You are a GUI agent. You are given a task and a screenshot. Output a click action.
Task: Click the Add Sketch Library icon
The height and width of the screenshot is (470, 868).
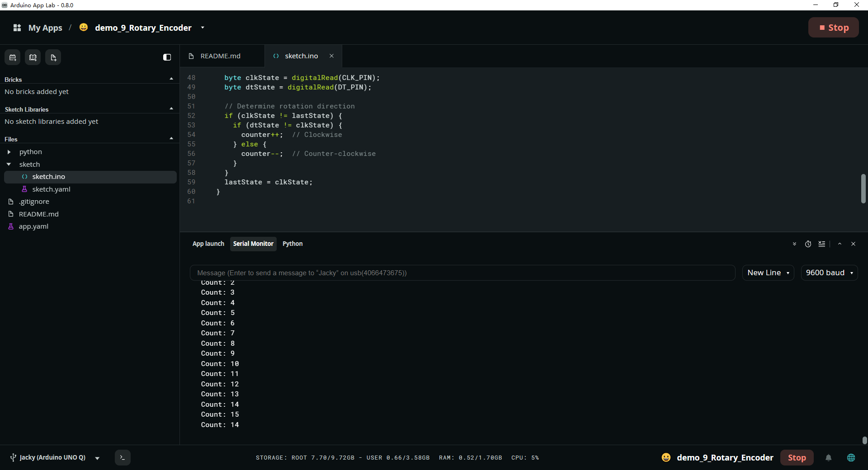coord(33,57)
